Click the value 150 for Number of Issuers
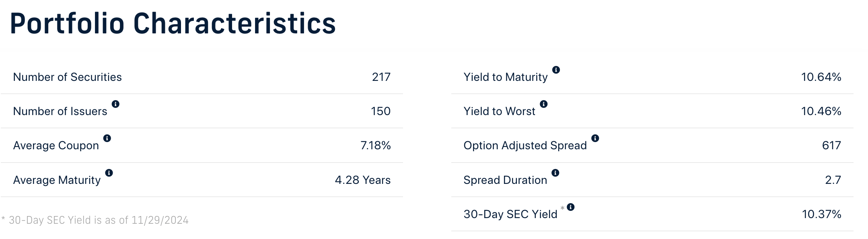 (x=380, y=111)
